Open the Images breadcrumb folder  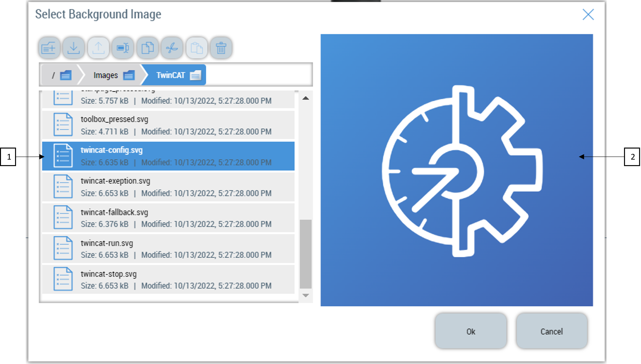tap(114, 75)
